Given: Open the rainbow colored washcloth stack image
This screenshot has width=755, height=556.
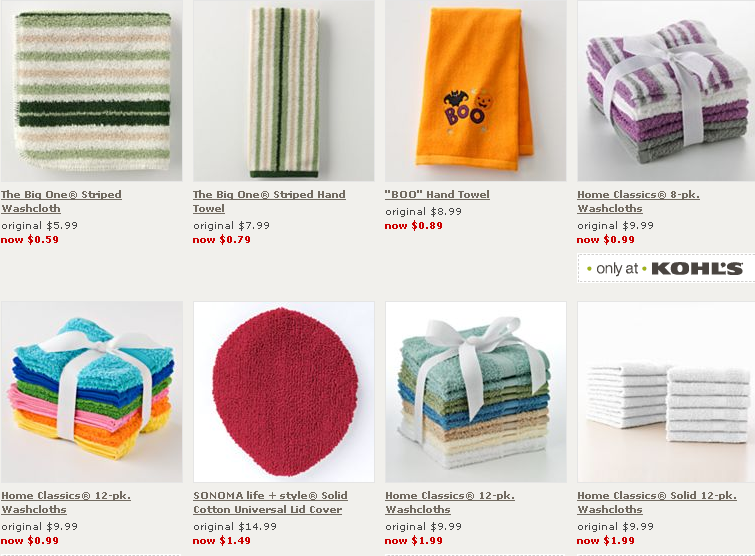Looking at the screenshot, I should tap(91, 392).
